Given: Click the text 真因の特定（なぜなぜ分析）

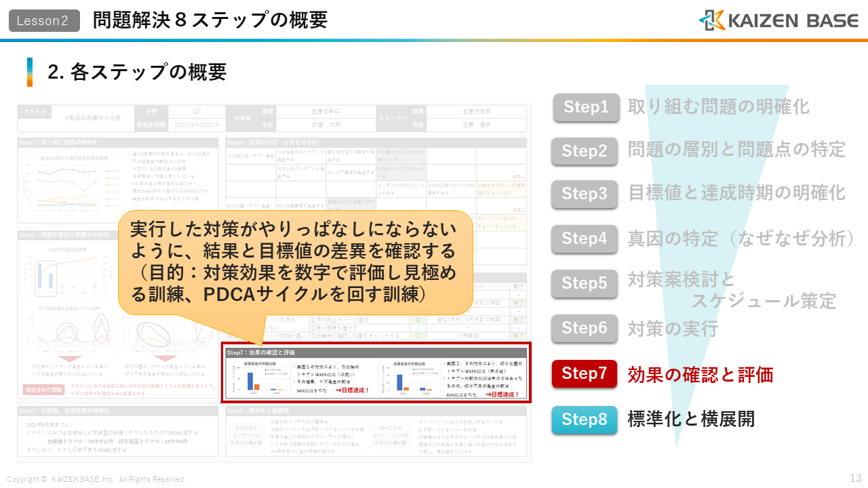Looking at the screenshot, I should [741, 239].
